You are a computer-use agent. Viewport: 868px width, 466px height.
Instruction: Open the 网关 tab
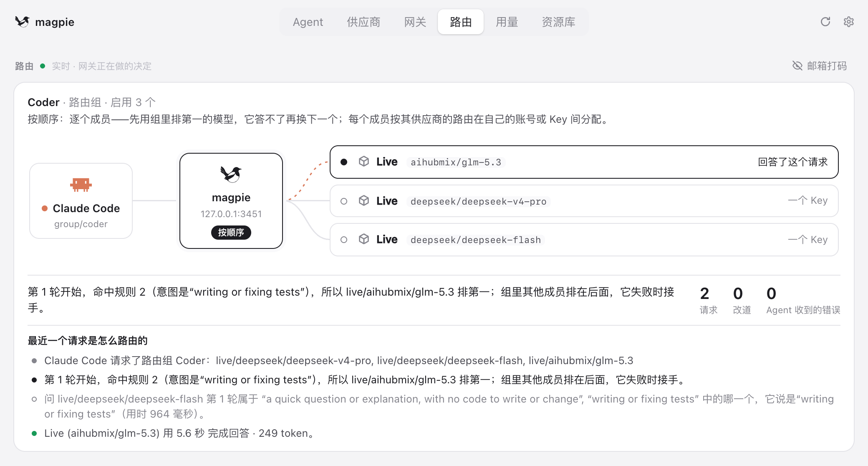pos(415,22)
